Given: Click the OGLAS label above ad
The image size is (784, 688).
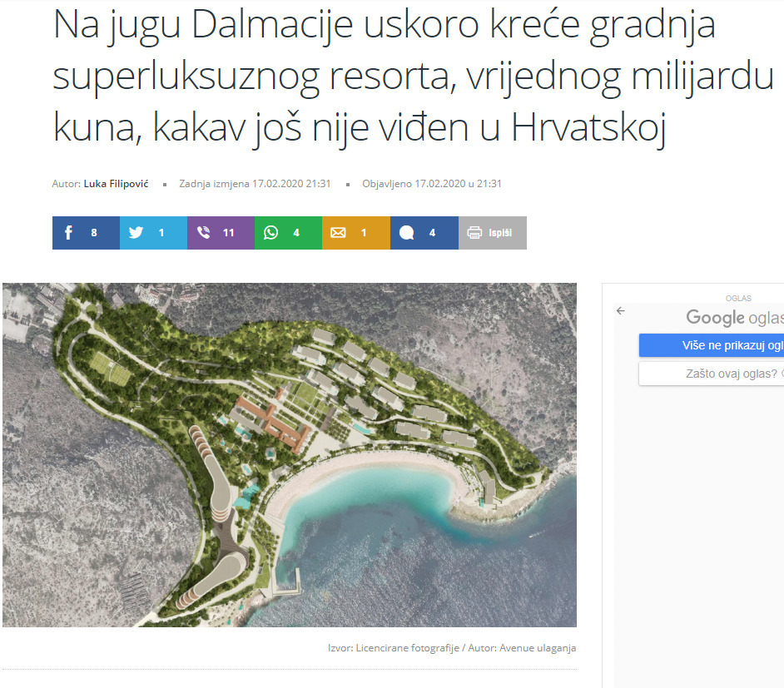Looking at the screenshot, I should 738,298.
